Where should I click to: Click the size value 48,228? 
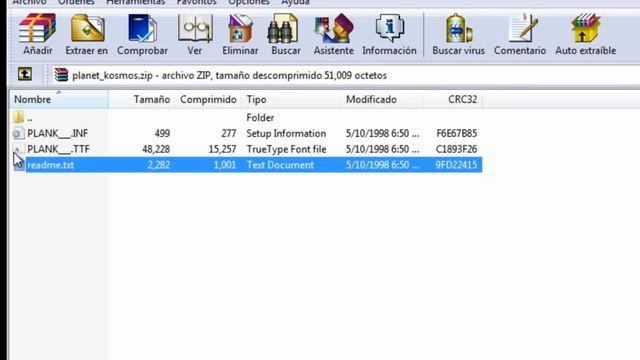coord(156,149)
